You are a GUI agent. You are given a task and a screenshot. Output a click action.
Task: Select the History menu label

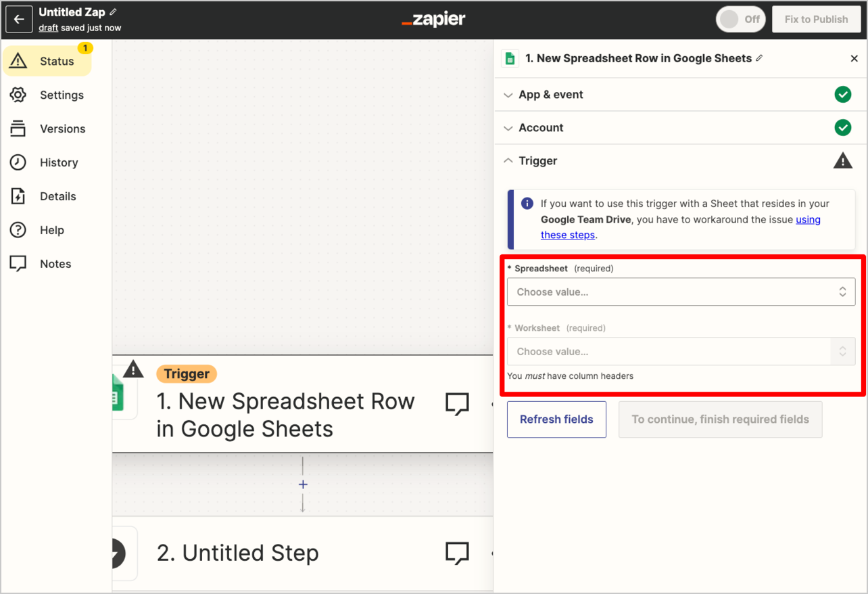(x=59, y=162)
